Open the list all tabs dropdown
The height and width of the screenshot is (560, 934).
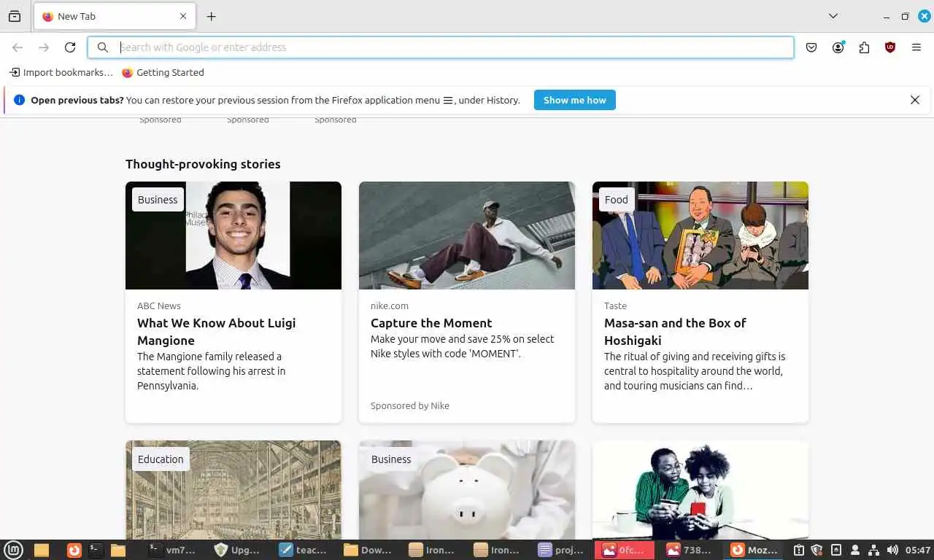coord(833,16)
